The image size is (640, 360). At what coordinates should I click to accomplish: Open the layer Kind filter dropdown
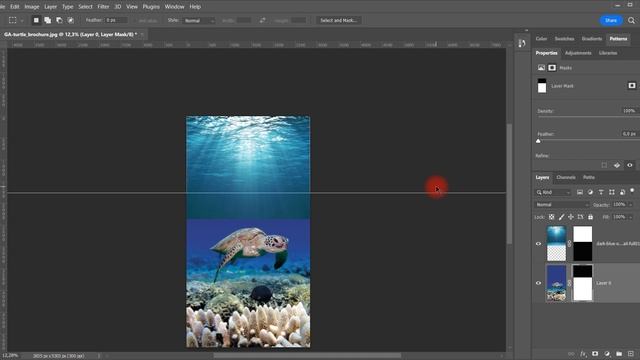coord(553,192)
